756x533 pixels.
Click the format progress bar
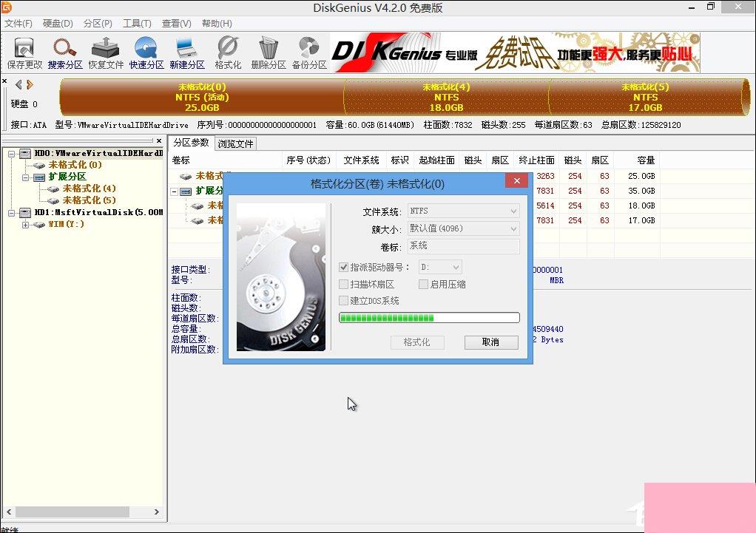[x=429, y=318]
